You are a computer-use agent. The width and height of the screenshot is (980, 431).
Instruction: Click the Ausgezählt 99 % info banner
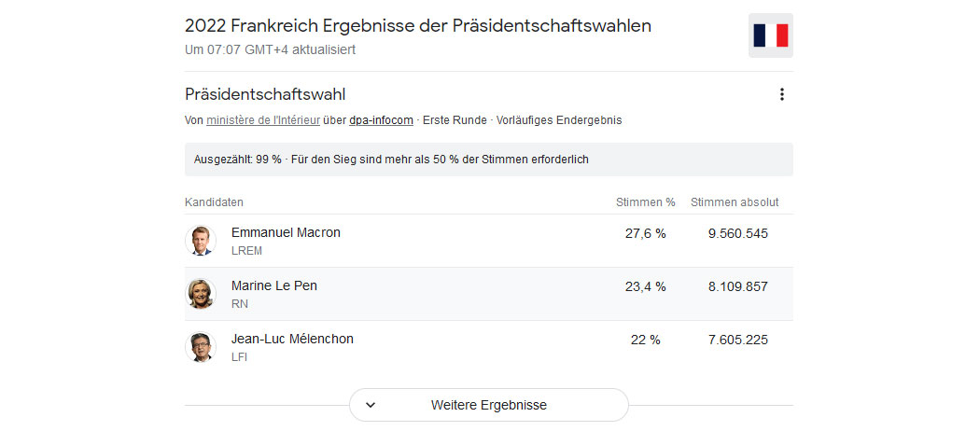tap(489, 160)
